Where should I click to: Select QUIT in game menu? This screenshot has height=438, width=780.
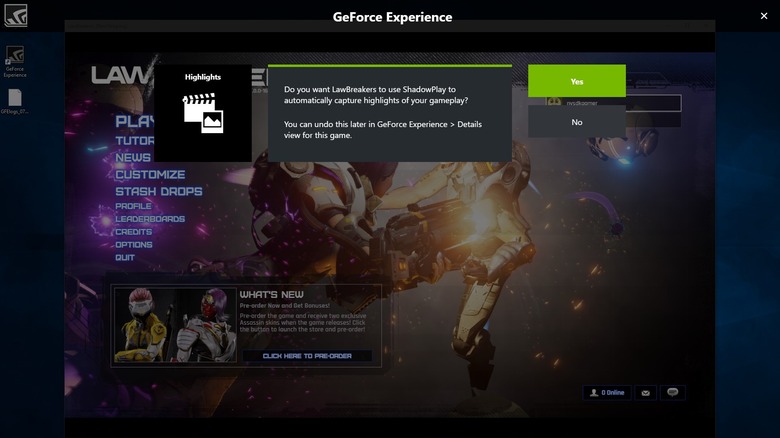point(125,258)
